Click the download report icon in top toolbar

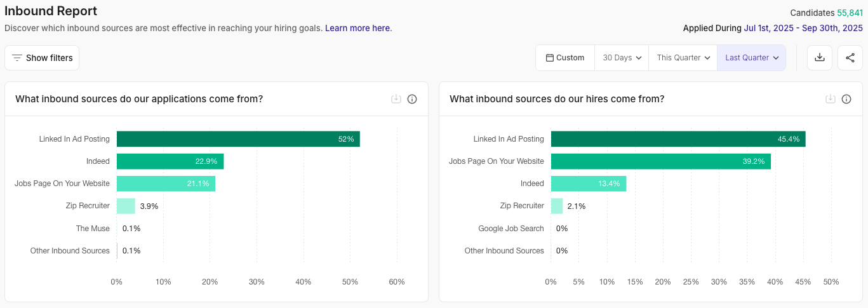point(820,58)
